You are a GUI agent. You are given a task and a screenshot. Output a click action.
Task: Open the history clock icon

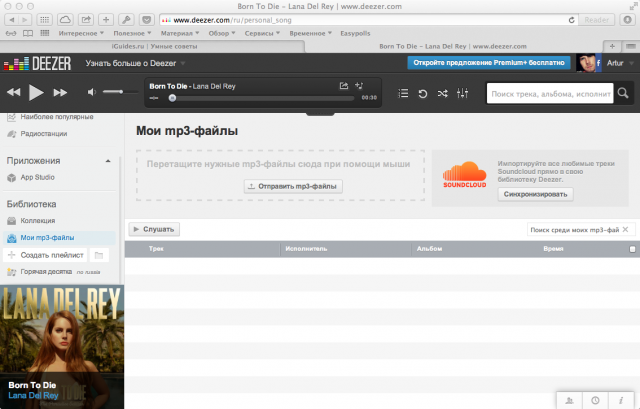tap(595, 400)
